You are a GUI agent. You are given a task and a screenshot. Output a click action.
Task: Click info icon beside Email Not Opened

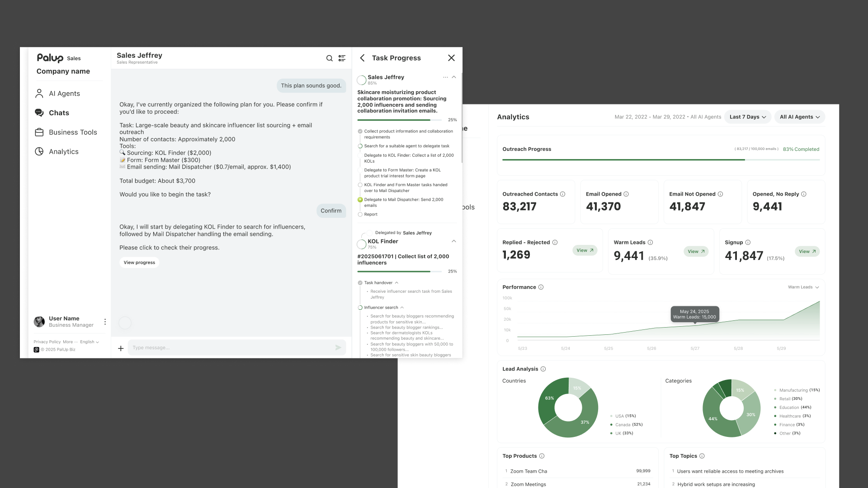coord(720,194)
